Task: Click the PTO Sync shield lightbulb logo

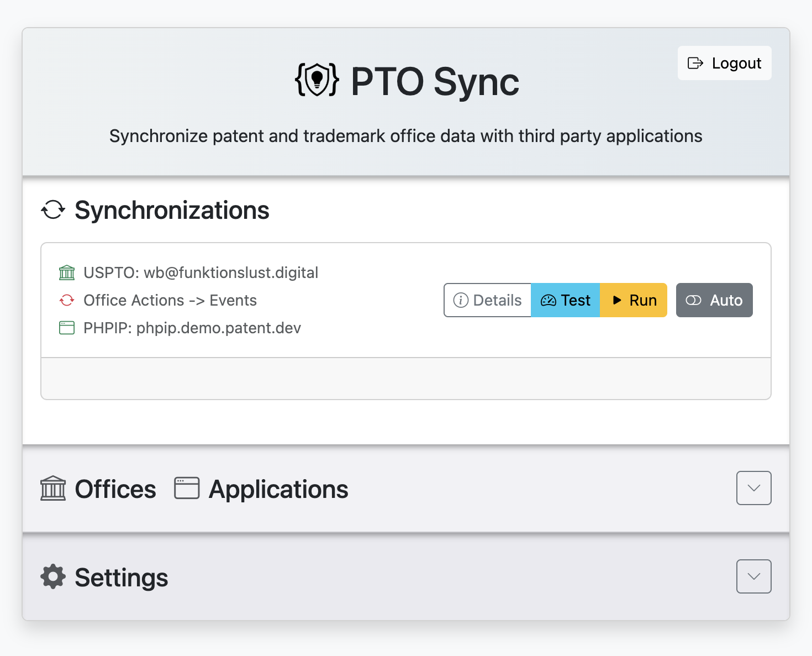Action: [x=317, y=80]
